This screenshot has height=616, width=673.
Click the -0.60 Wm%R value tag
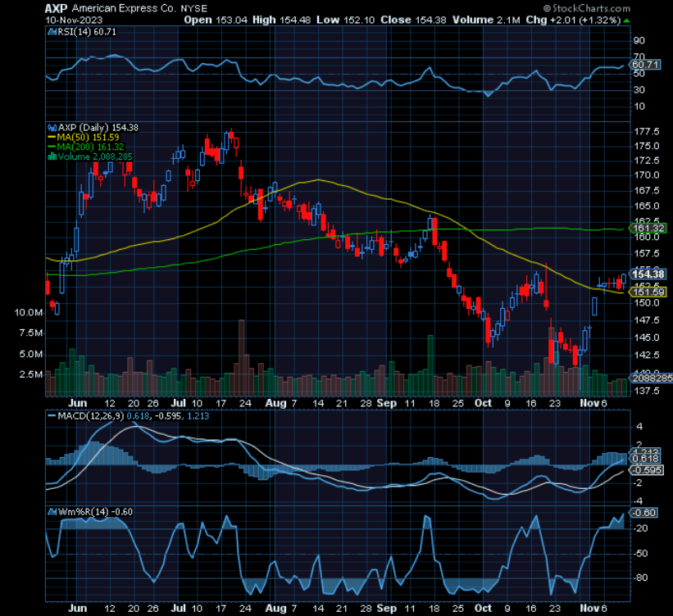(x=644, y=511)
